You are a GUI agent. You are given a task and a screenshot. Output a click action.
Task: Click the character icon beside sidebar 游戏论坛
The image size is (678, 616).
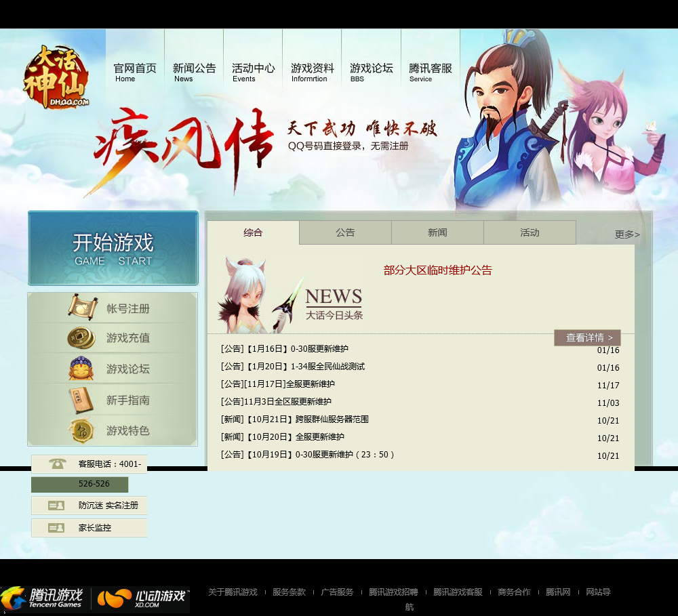pos(81,368)
